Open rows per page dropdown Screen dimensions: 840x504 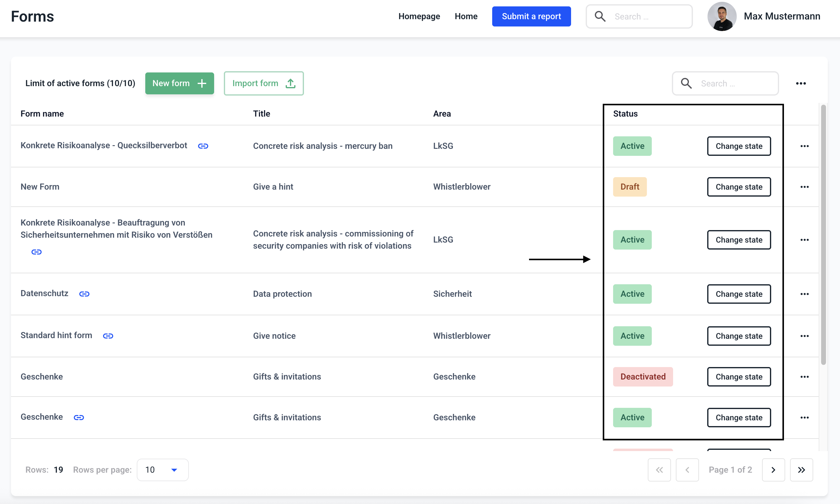pos(162,470)
